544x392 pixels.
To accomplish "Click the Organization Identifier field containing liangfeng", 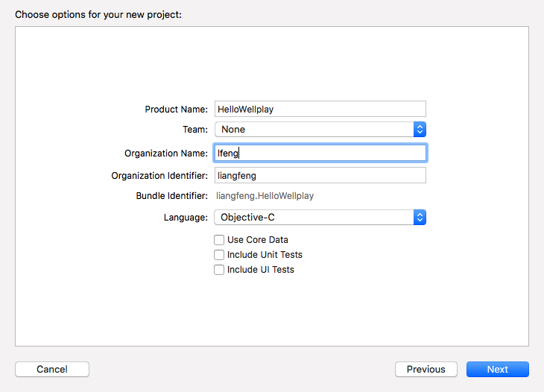I will click(x=320, y=175).
